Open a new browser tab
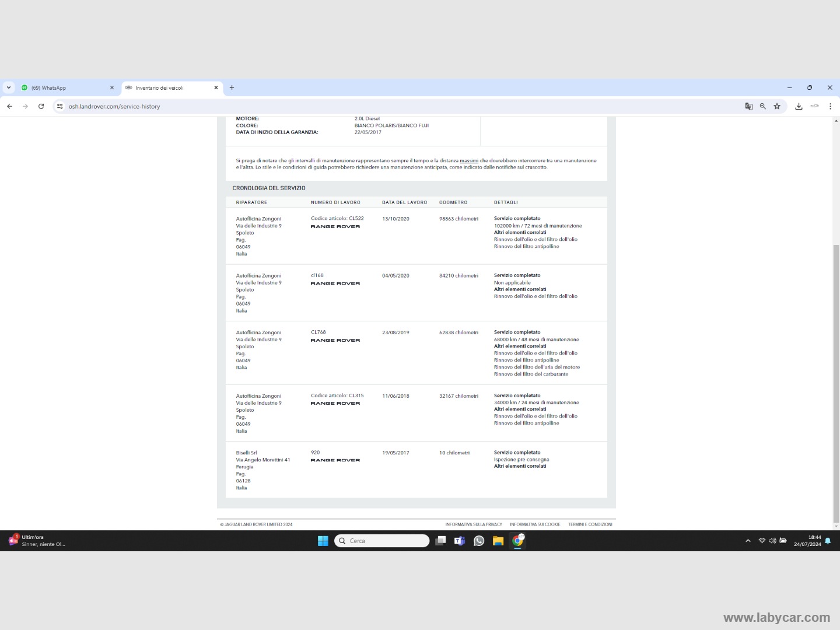The image size is (840, 630). 232,87
